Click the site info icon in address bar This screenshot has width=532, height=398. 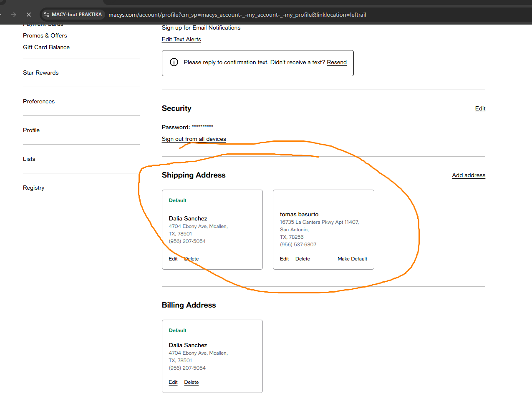tap(47, 15)
